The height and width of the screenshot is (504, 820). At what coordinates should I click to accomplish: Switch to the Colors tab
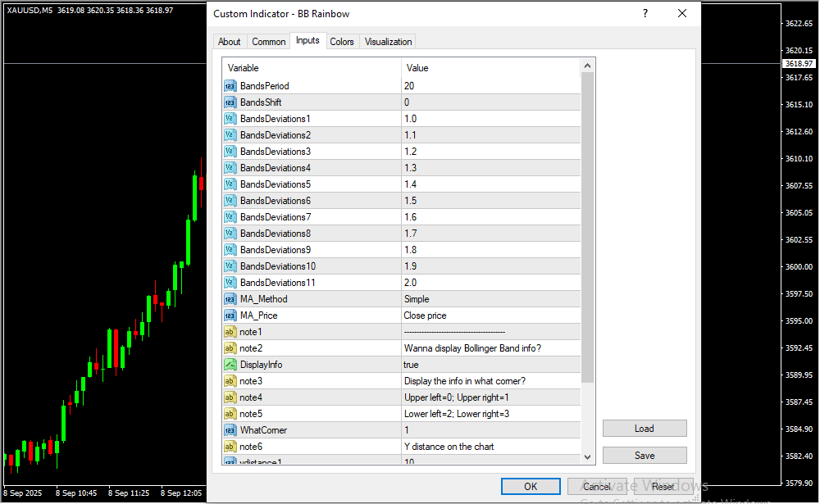click(342, 42)
